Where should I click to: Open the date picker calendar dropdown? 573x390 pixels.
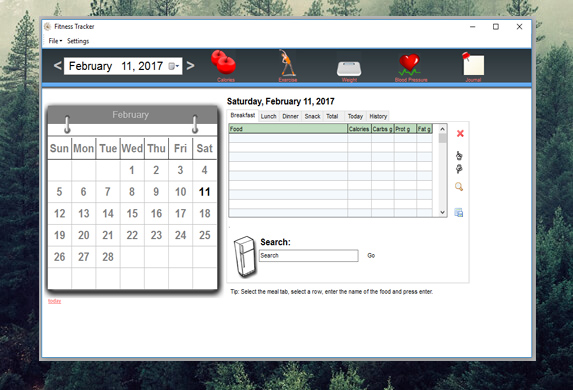point(174,66)
